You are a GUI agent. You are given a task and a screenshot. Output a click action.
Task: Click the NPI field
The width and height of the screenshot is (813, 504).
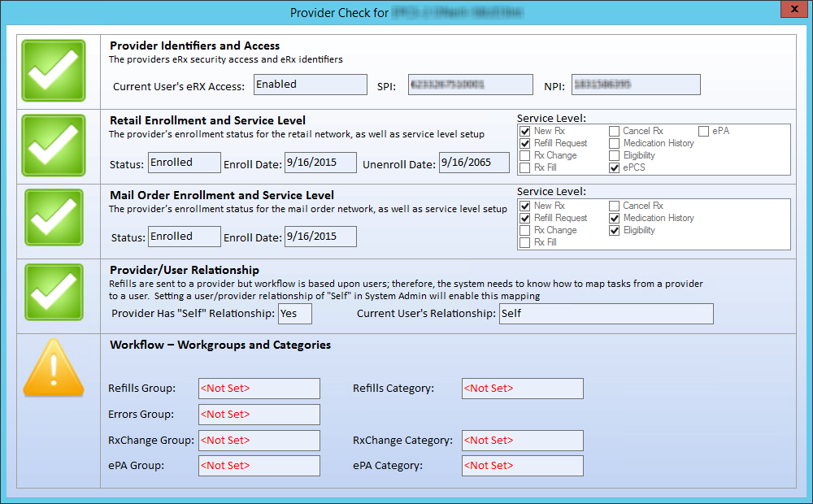(637, 85)
